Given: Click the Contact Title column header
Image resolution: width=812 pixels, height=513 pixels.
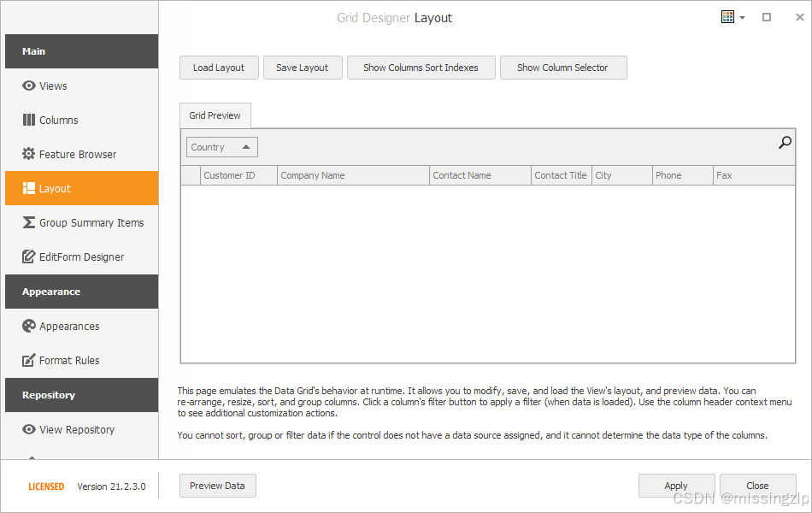Looking at the screenshot, I should 562,175.
